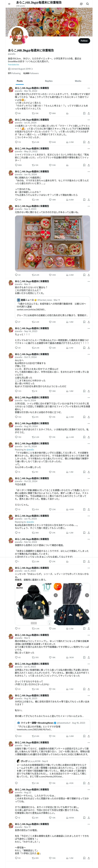Share the May 21, 2022 post
98x868 pixels.
pyautogui.click(x=89, y=165)
